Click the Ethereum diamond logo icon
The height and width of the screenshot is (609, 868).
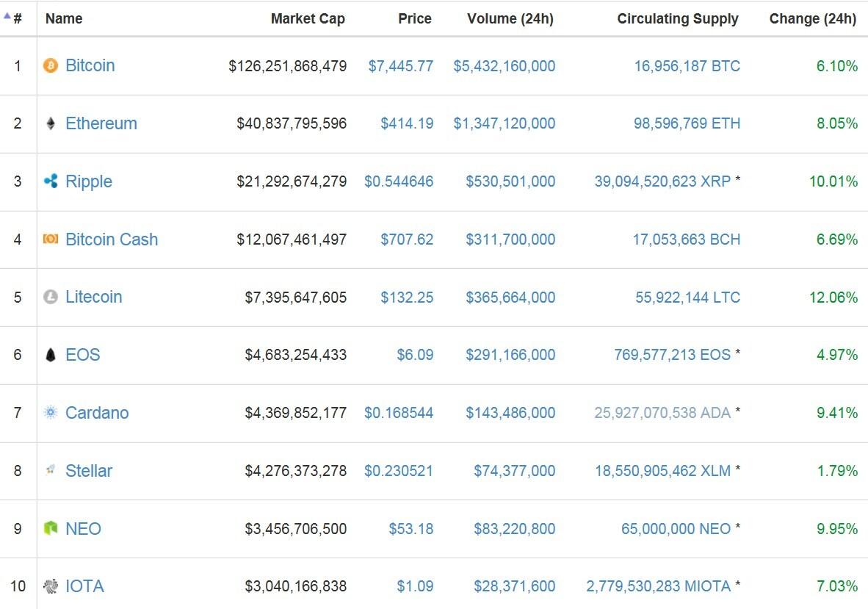click(50, 123)
